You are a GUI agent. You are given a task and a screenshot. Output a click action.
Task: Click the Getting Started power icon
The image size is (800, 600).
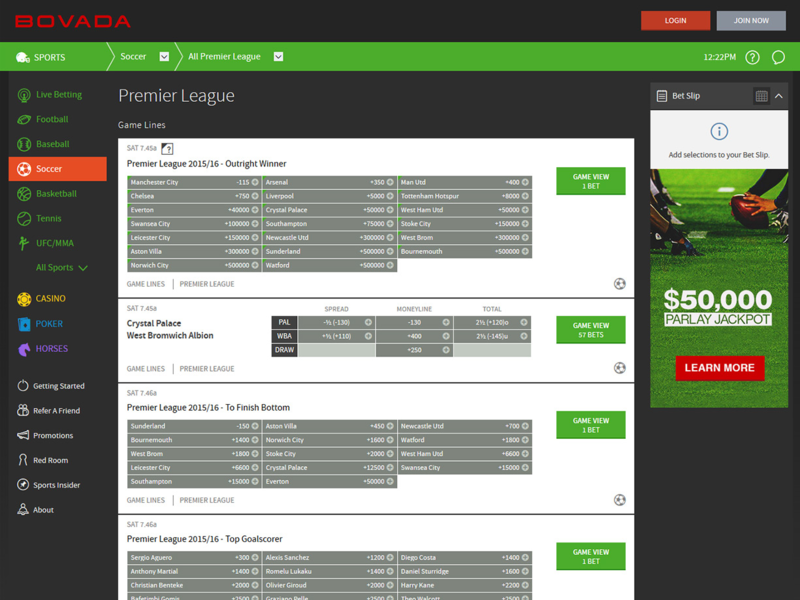coord(22,386)
